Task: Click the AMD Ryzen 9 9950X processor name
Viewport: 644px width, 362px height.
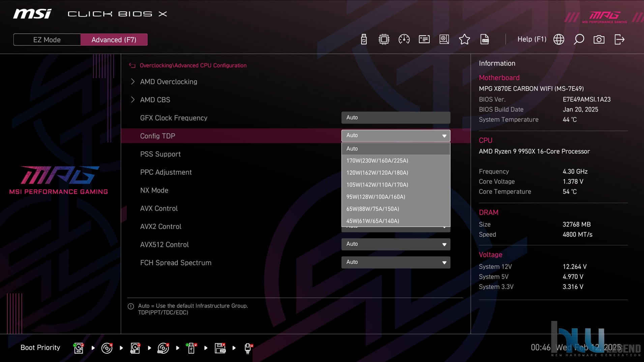Action: 534,151
